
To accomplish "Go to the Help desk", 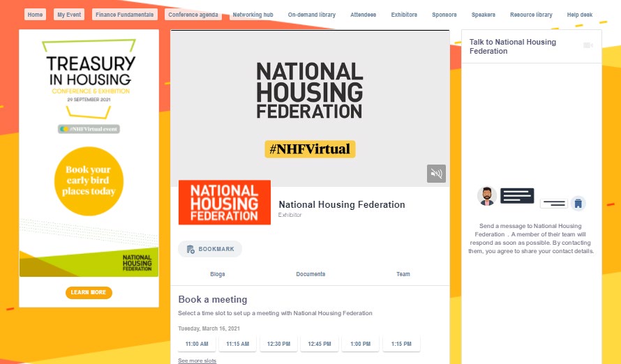I will coord(580,15).
